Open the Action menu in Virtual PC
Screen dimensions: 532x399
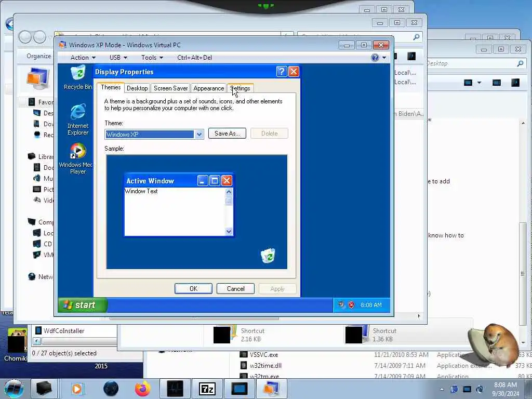point(83,58)
